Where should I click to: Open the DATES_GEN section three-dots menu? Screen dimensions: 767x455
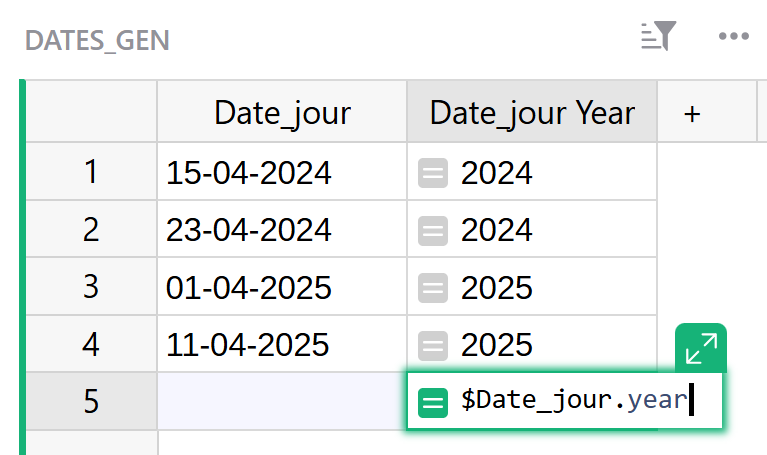[x=734, y=38]
